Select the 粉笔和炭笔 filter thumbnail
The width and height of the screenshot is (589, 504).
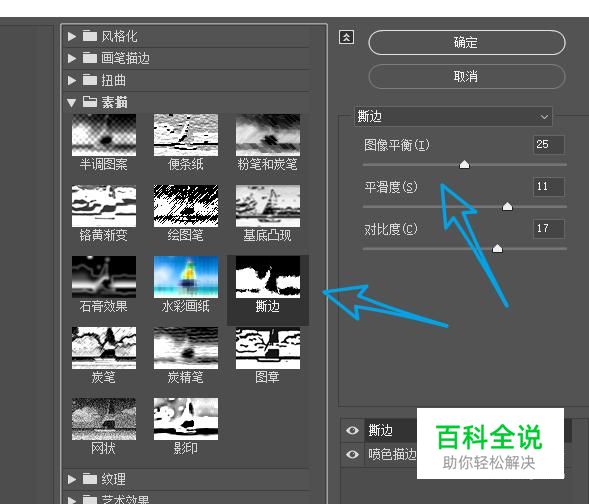click(x=268, y=135)
